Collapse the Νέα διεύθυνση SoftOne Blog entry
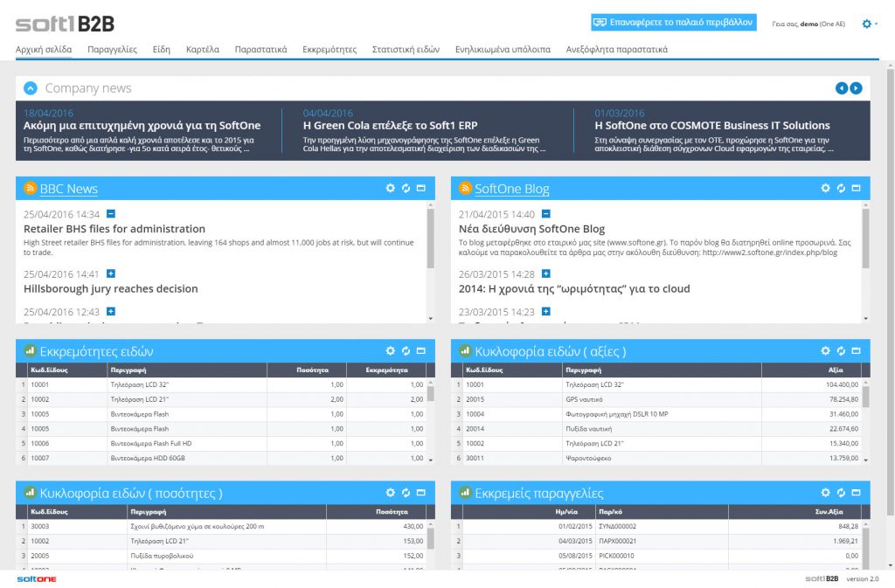 point(546,214)
